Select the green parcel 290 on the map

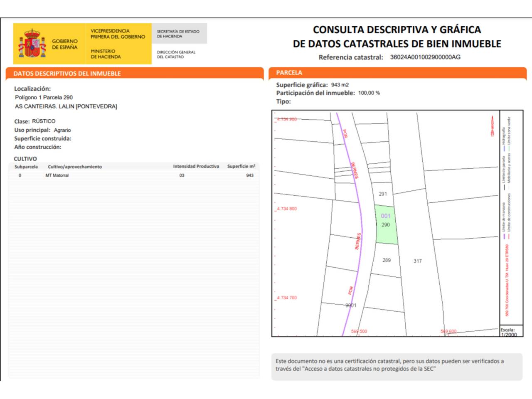(386, 224)
